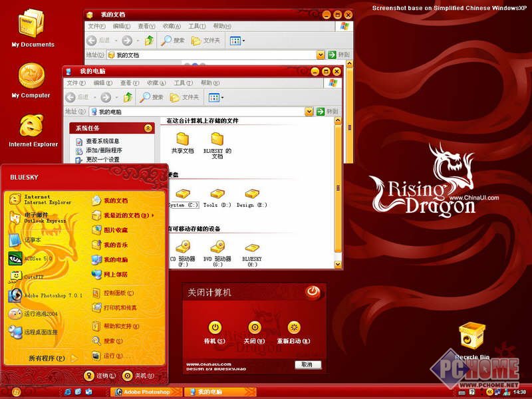Click Back arrow in 我的电脑 window
The height and width of the screenshot is (399, 532).
click(x=71, y=97)
